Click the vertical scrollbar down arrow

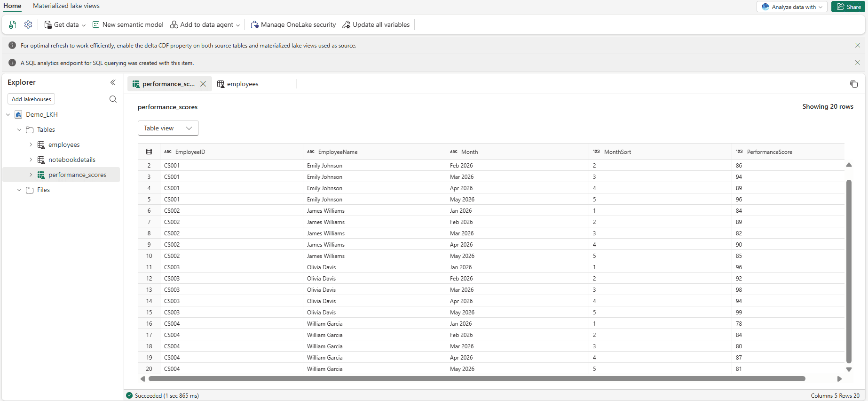[x=849, y=369]
